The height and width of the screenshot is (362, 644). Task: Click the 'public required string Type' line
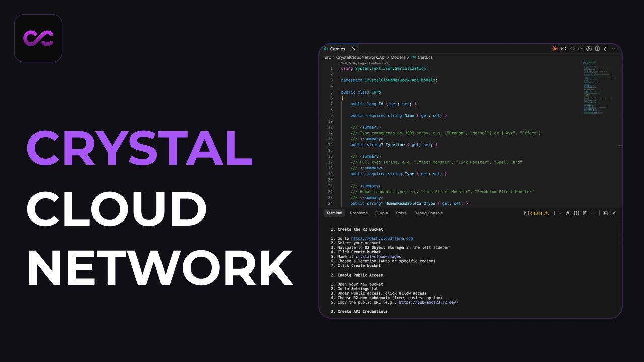[x=398, y=174]
